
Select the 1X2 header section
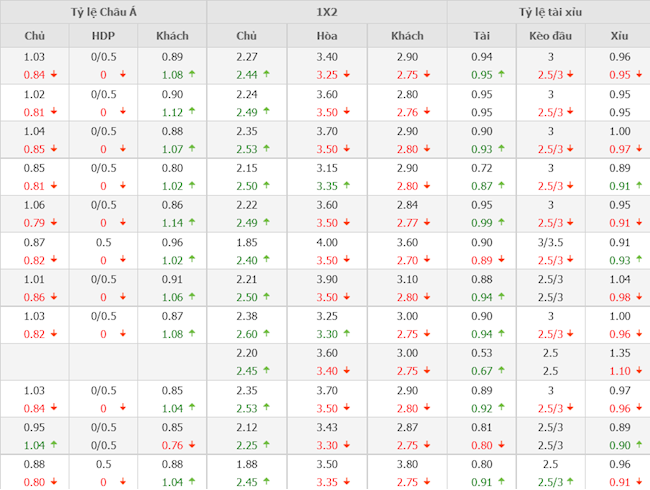click(327, 12)
